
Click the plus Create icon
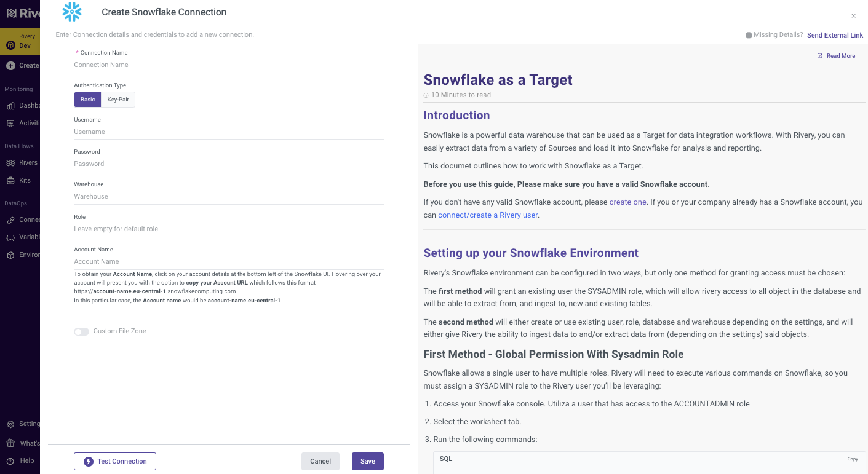click(x=10, y=66)
